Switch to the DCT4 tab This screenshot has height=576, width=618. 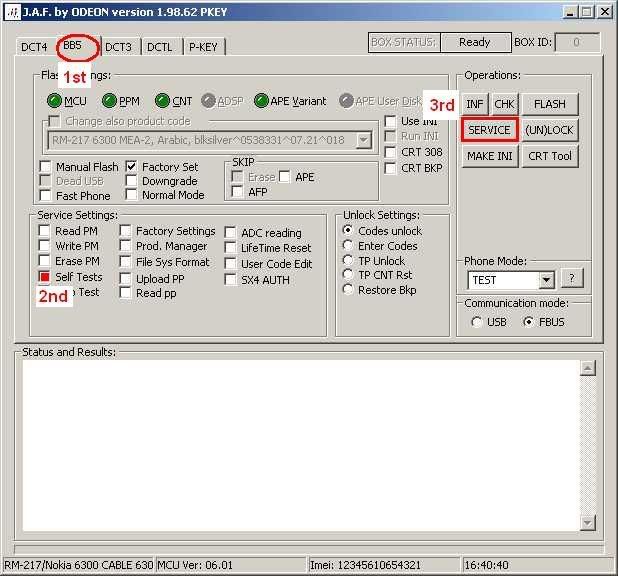(34, 47)
